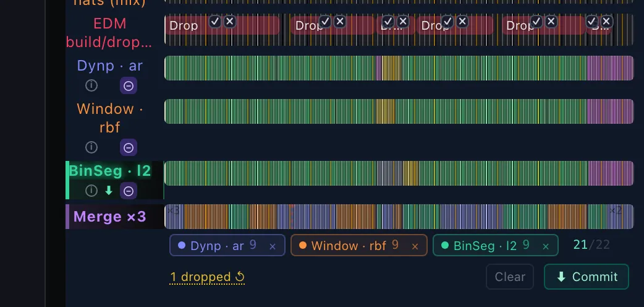The image size is (644, 307).
Task: Remove the Dynp · ar chip from the merge
Action: pos(273,246)
